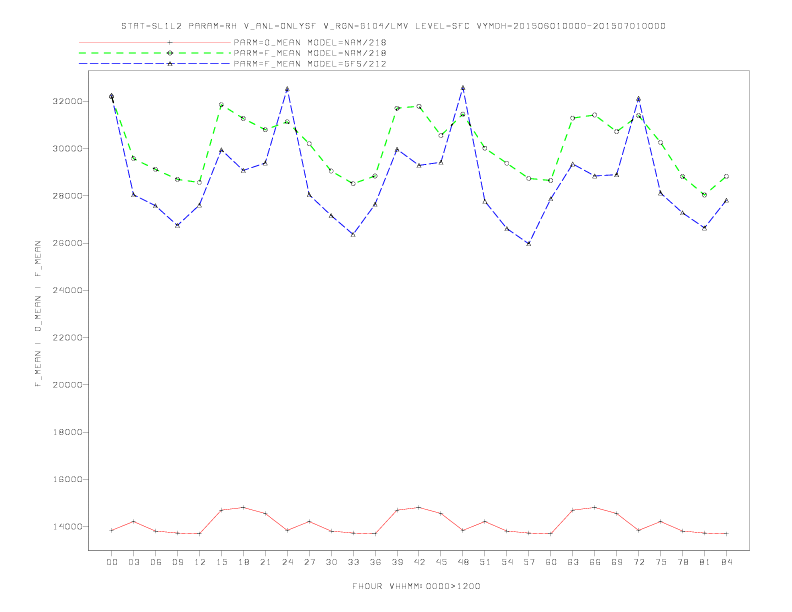Click the 78 forecast hour tick label
792x612 pixels.
click(x=683, y=562)
